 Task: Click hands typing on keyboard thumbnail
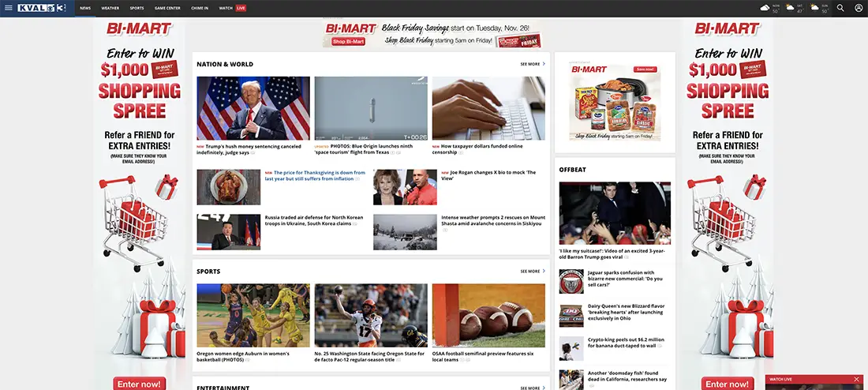488,108
